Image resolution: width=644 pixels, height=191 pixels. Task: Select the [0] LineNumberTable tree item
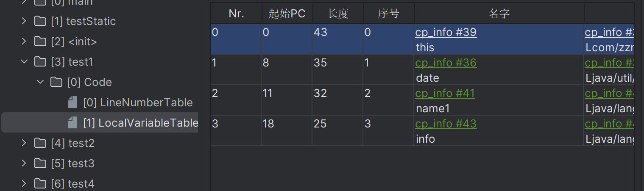[x=138, y=102]
